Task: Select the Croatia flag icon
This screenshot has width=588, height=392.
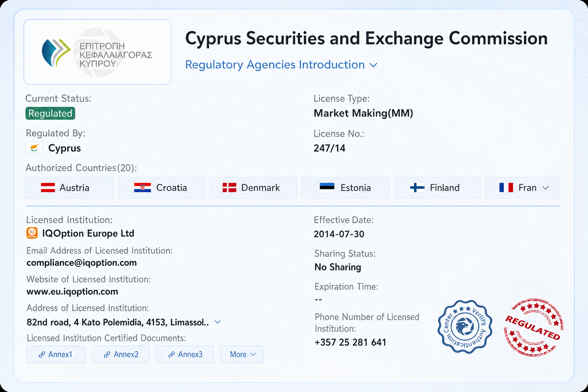Action: [142, 188]
